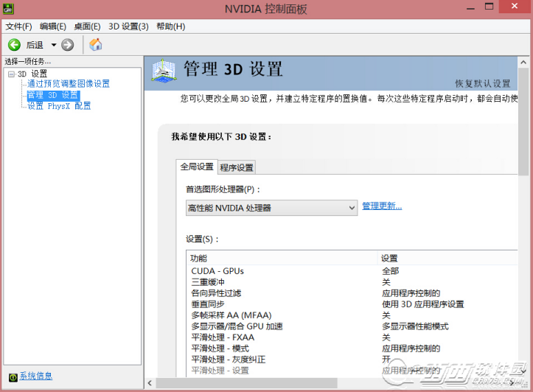Select the CUDA - GPUs row
Viewport: 533px width, 392px height.
click(352, 271)
